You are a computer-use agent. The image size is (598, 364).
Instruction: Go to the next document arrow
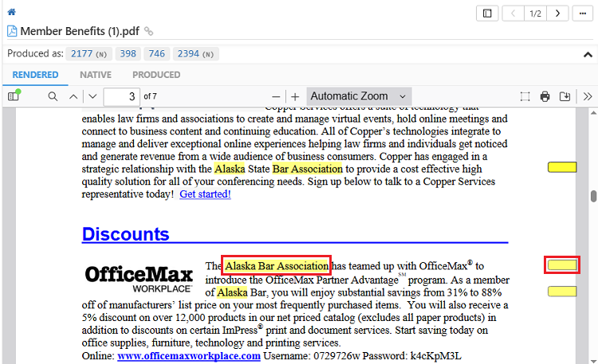557,14
